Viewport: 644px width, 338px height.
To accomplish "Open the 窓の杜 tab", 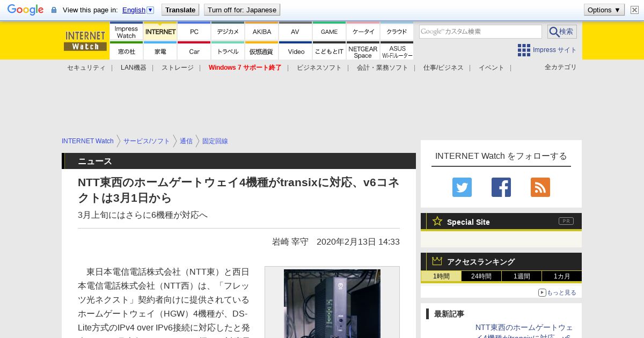I will coord(126,51).
